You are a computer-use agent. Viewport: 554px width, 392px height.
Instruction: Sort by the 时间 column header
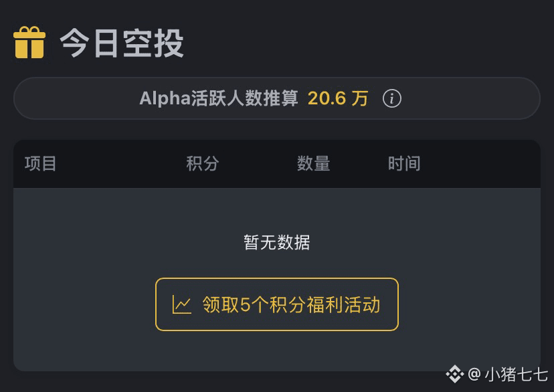[x=404, y=164]
